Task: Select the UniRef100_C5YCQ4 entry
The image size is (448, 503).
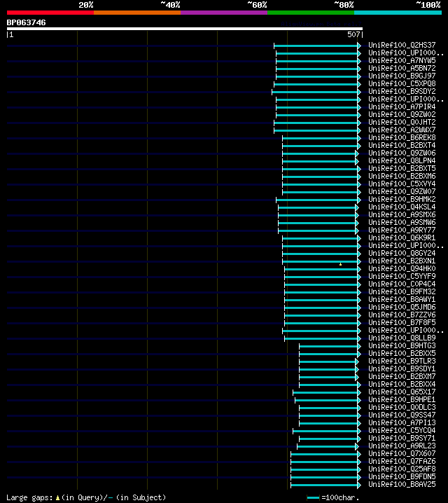Action: [x=402, y=430]
